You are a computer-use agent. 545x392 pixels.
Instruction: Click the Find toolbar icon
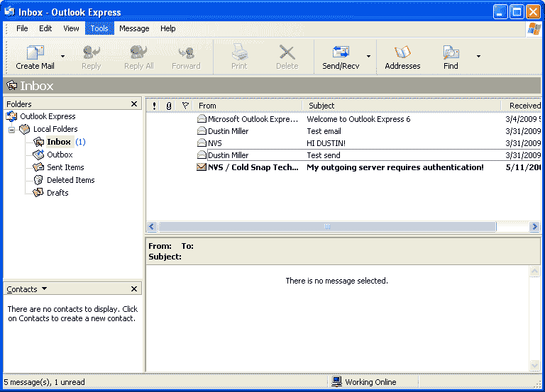tap(451, 52)
